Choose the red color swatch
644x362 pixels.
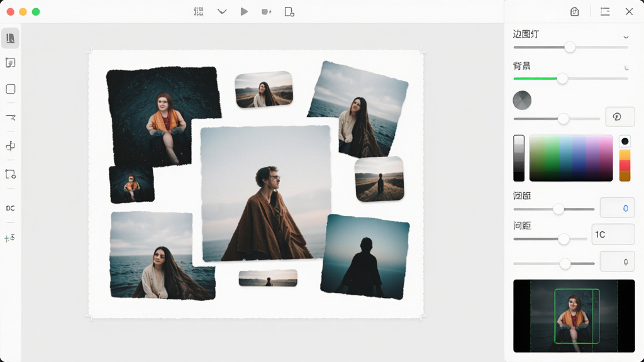[625, 165]
